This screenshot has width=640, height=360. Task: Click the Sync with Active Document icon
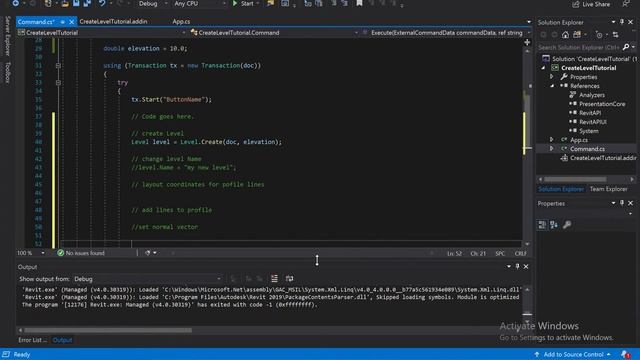tap(616, 35)
